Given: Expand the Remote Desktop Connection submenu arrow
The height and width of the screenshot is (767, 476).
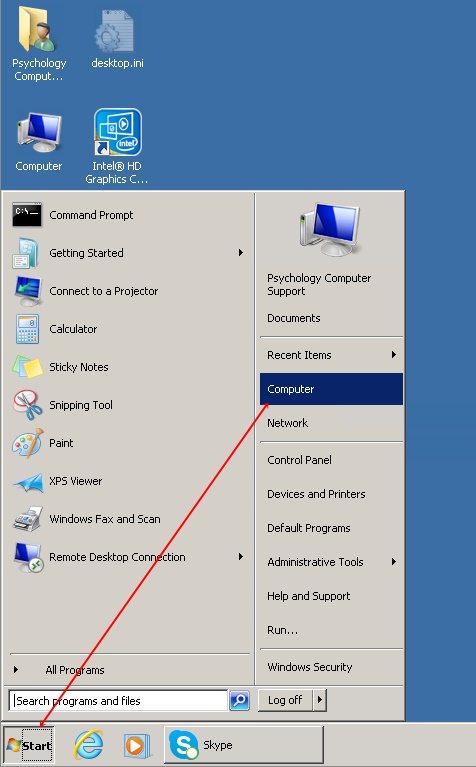Looking at the screenshot, I should [x=241, y=557].
